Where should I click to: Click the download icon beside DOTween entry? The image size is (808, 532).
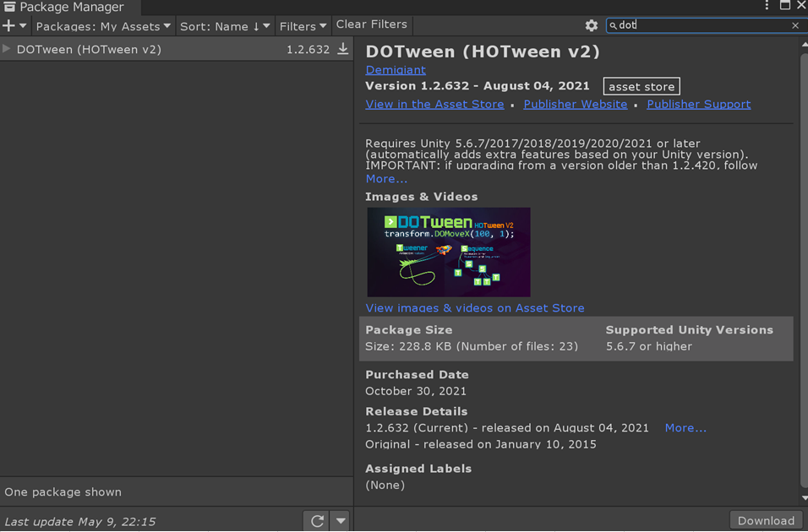(343, 49)
